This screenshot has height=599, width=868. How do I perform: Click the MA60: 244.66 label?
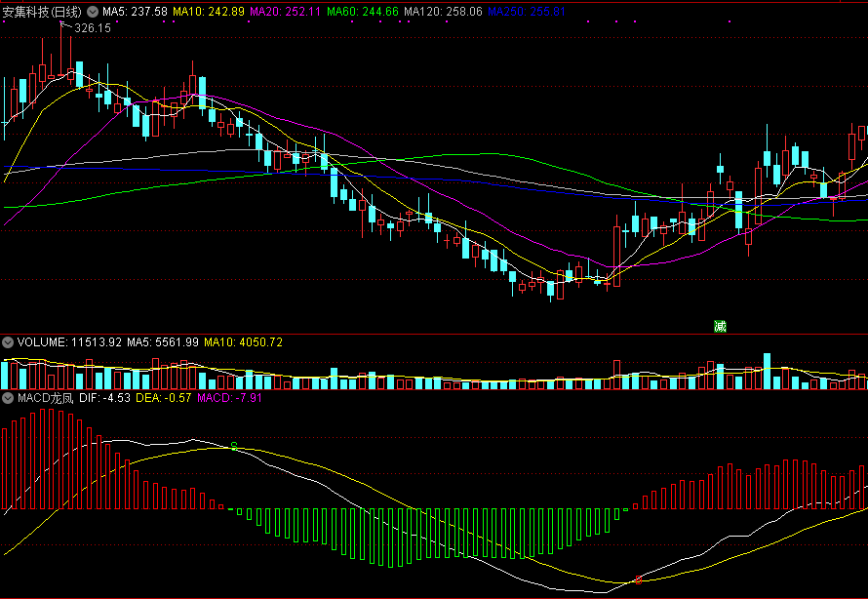[x=362, y=12]
